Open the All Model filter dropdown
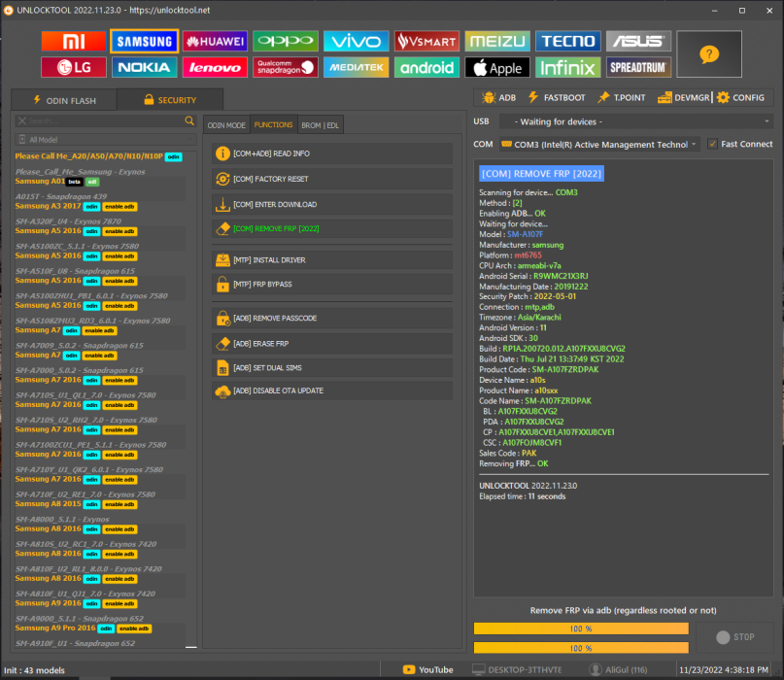This screenshot has width=784, height=680. (x=106, y=140)
